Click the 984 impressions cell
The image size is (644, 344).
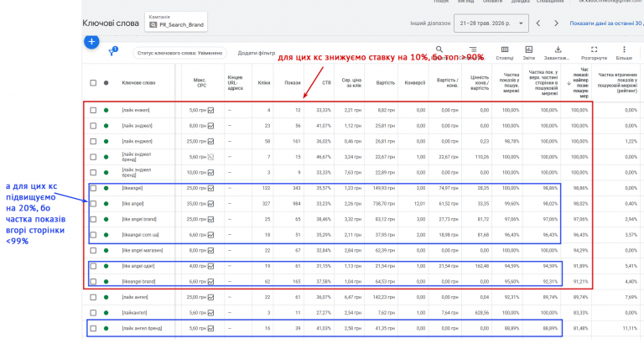(x=296, y=204)
